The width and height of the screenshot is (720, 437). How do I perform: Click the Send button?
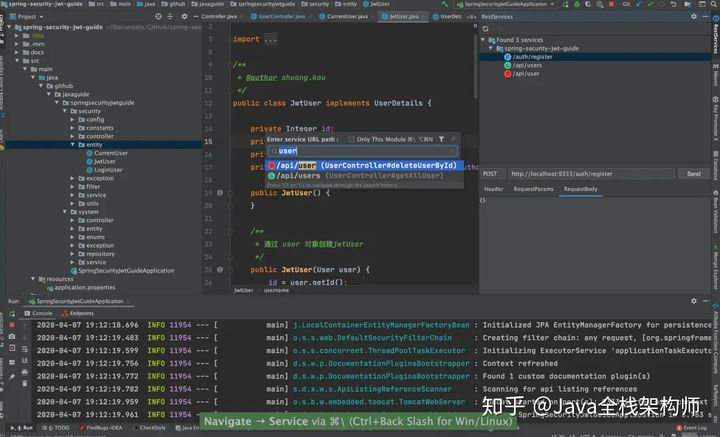(693, 174)
